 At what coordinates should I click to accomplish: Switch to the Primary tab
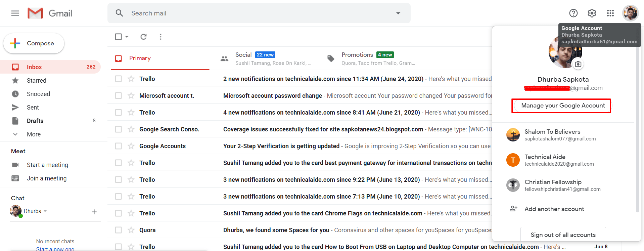(x=160, y=58)
